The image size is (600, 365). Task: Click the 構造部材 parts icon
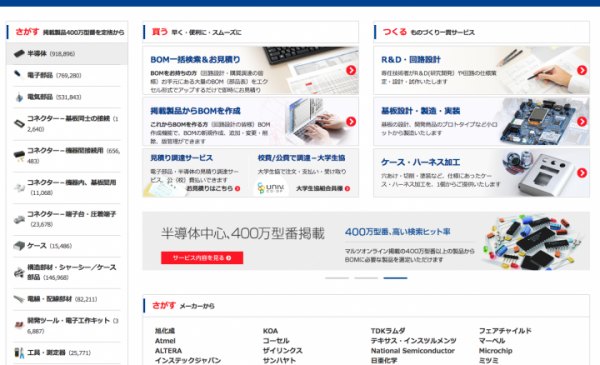[19, 273]
